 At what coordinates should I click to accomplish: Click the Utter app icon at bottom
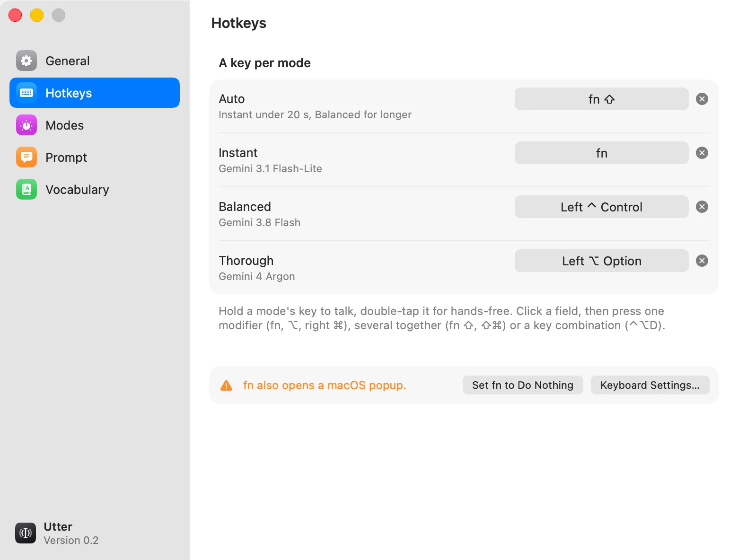[x=26, y=533]
